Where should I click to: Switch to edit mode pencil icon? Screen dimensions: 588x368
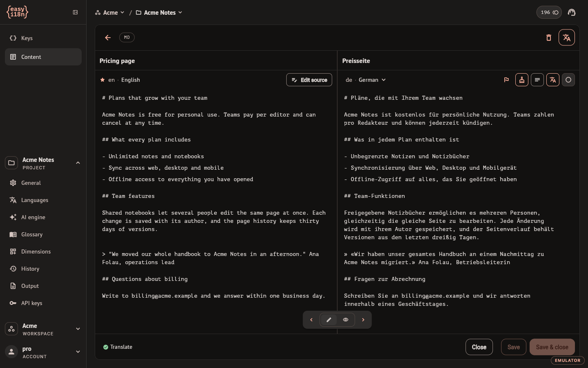(x=329, y=320)
